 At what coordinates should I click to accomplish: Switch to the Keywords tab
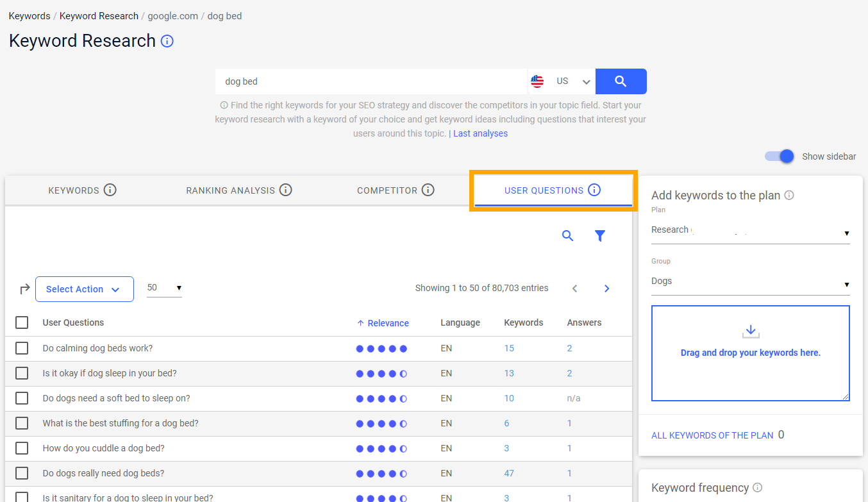point(74,190)
